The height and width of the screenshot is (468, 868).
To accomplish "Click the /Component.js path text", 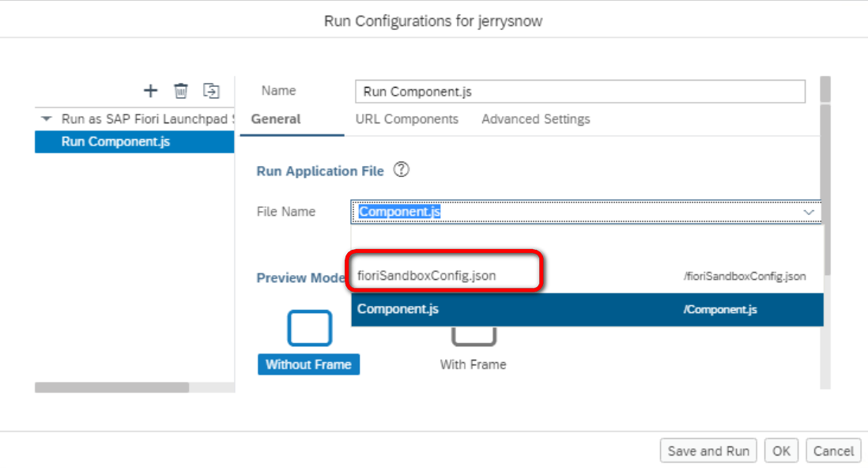I will [x=720, y=310].
